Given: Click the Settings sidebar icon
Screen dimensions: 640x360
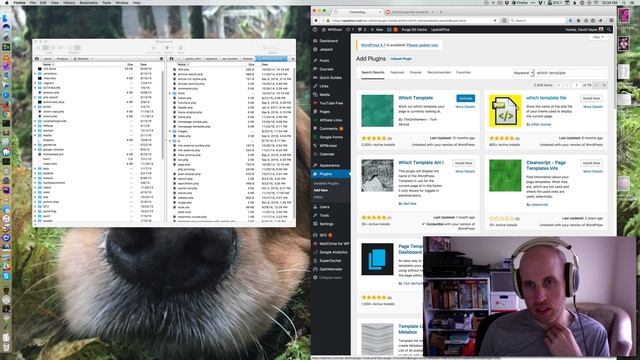Looking at the screenshot, I should 315,224.
